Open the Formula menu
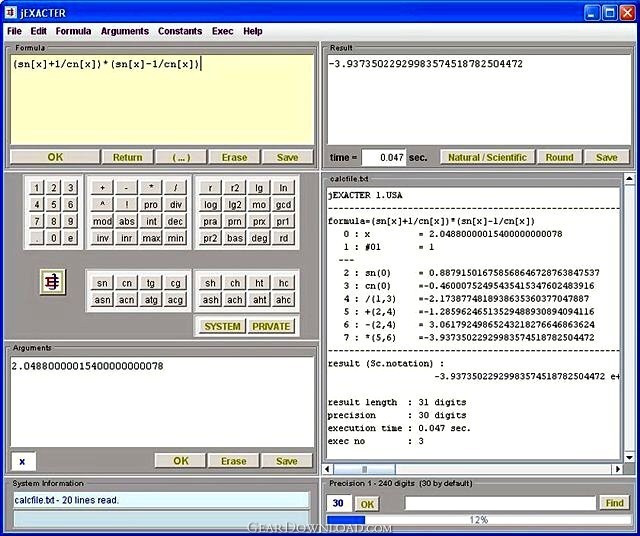This screenshot has width=640, height=536. 73,31
